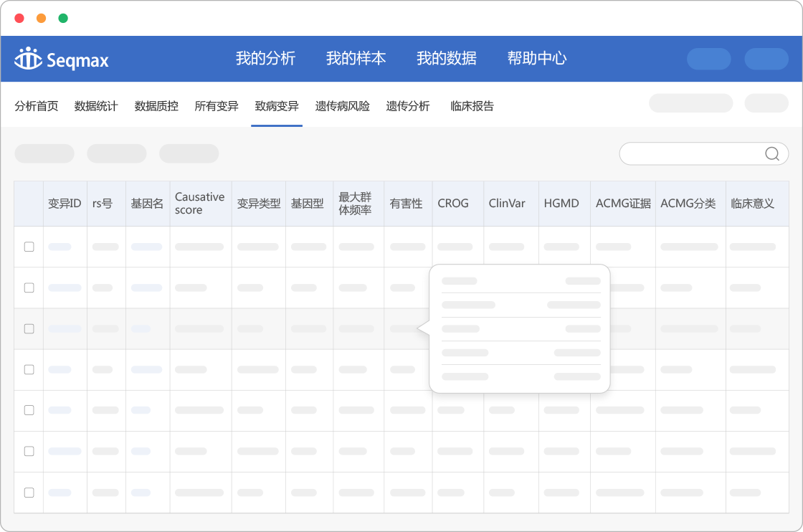
Task: Minimize the window with orange button
Action: point(42,19)
